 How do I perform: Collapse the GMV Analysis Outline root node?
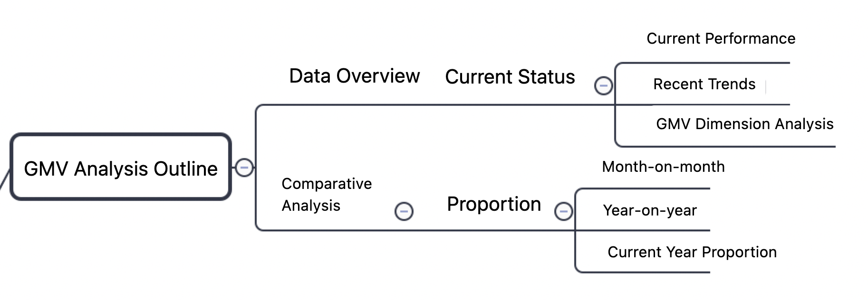(x=244, y=168)
